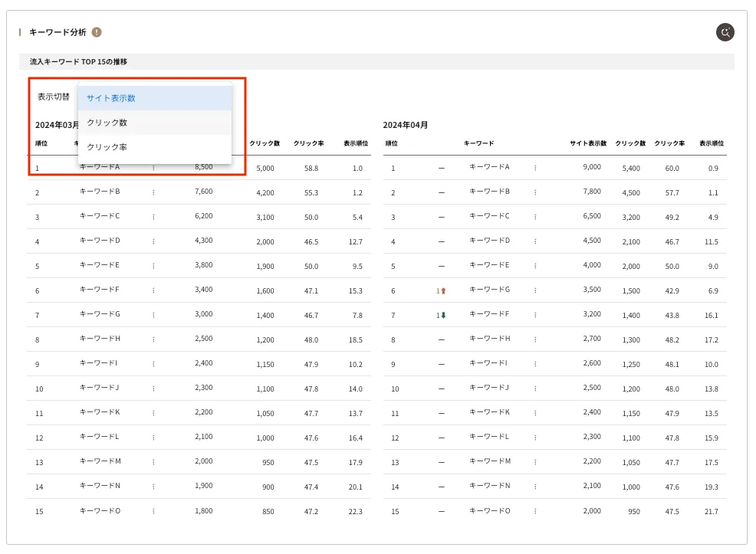The image size is (756, 554).
Task: Click the April クリック率 column header
Action: tap(669, 143)
